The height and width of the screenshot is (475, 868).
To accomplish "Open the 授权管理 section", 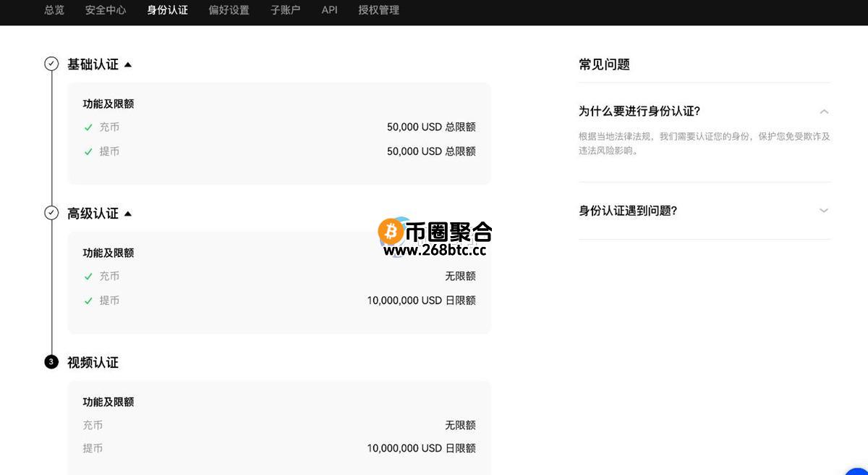I will [x=378, y=11].
